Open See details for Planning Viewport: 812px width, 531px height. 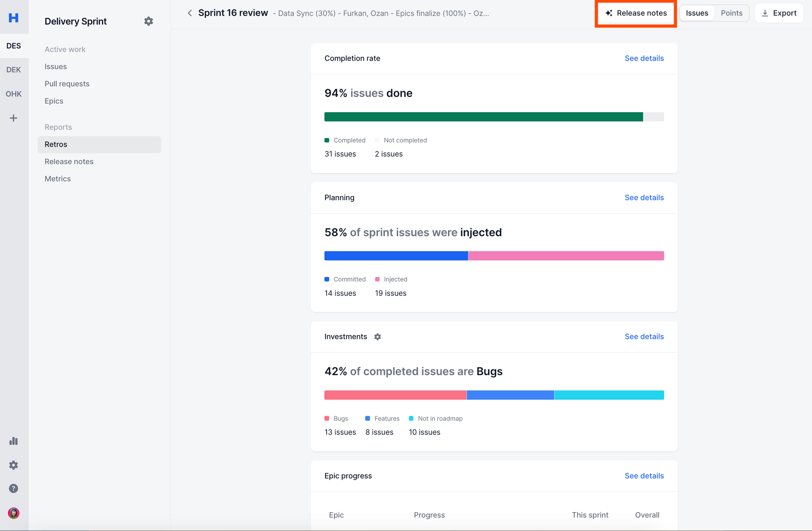click(644, 197)
